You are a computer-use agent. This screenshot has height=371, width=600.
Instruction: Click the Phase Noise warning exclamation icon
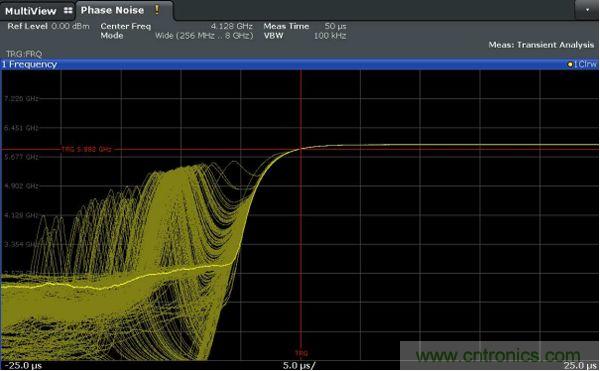click(157, 10)
